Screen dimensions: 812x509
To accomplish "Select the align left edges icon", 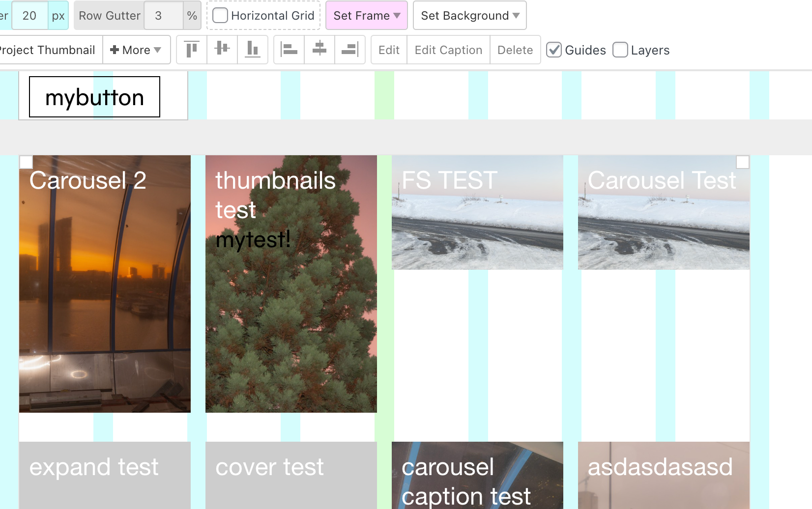I will [x=289, y=50].
